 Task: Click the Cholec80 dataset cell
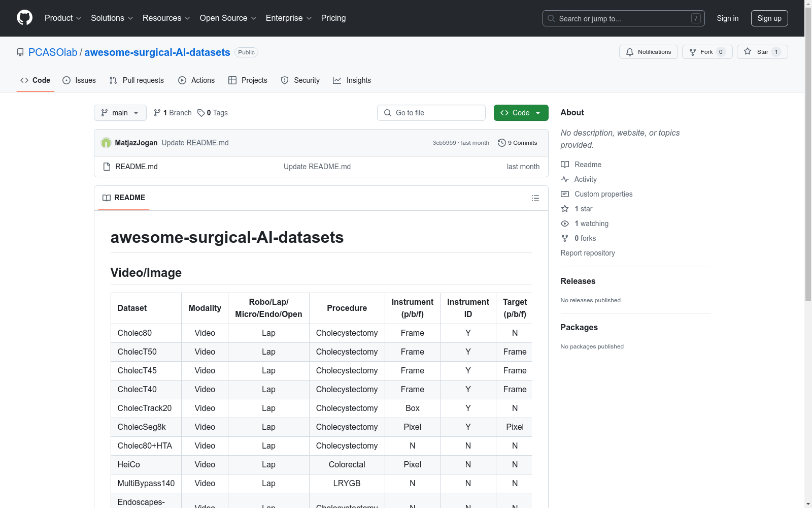[146, 333]
